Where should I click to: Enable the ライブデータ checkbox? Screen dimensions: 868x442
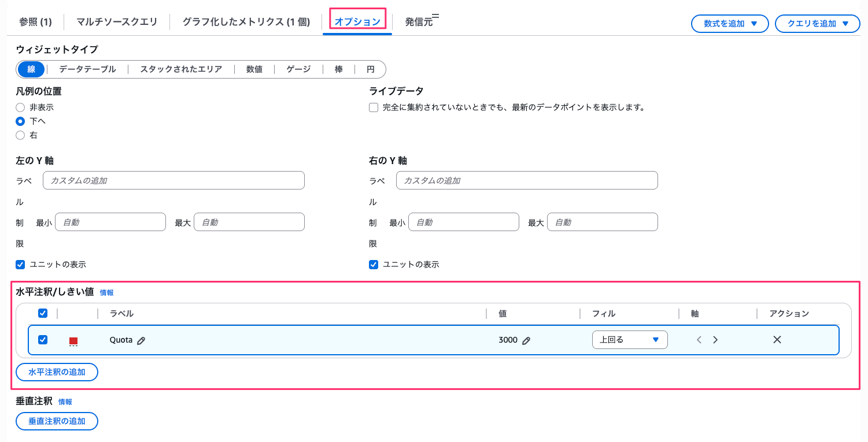[373, 107]
